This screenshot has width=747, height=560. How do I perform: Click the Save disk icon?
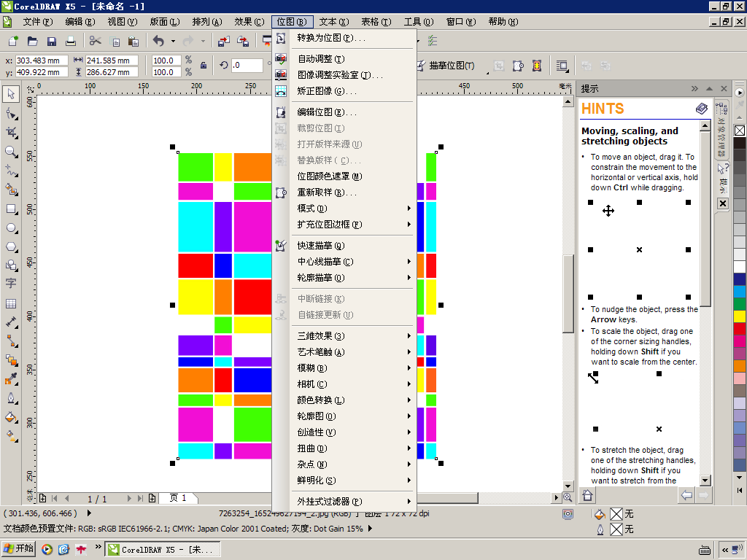[52, 42]
